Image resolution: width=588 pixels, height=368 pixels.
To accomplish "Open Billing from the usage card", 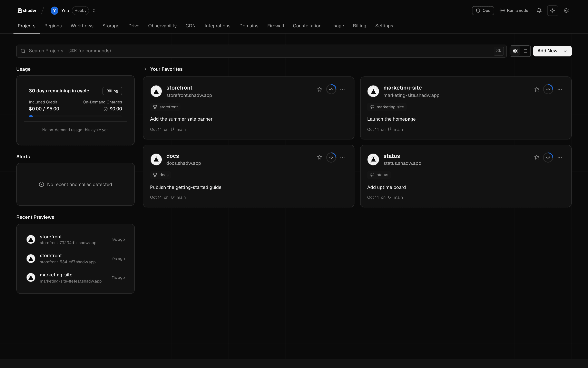I will point(112,91).
